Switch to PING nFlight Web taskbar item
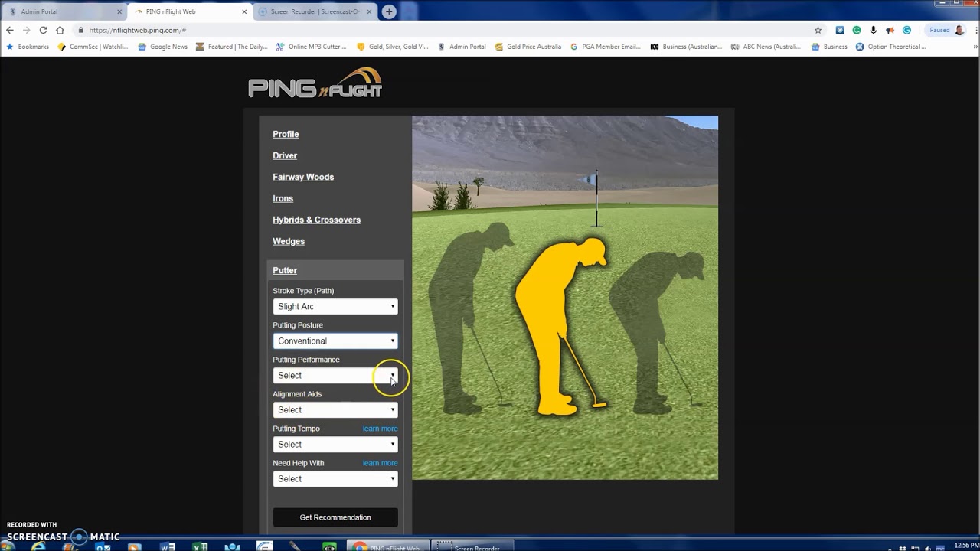This screenshot has height=551, width=980. coord(387,546)
